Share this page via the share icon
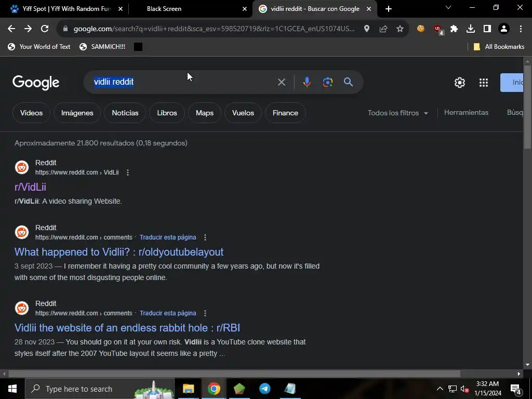The height and width of the screenshot is (399, 532). pyautogui.click(x=383, y=29)
